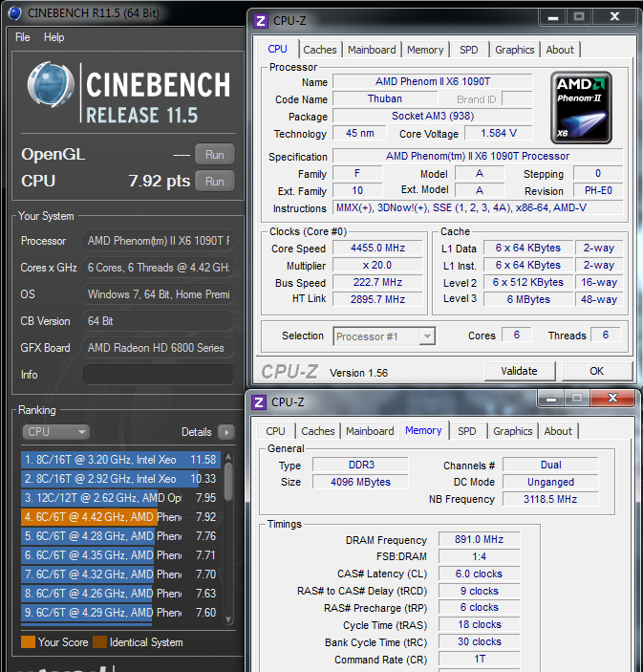Open the Help menu in Cinebench
643x672 pixels.
(54, 37)
